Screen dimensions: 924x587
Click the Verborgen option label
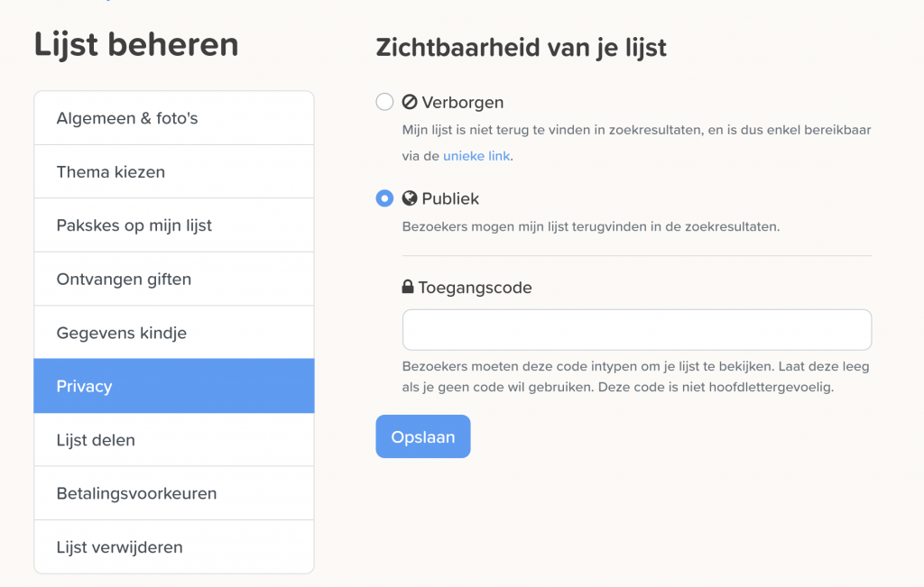(x=463, y=103)
